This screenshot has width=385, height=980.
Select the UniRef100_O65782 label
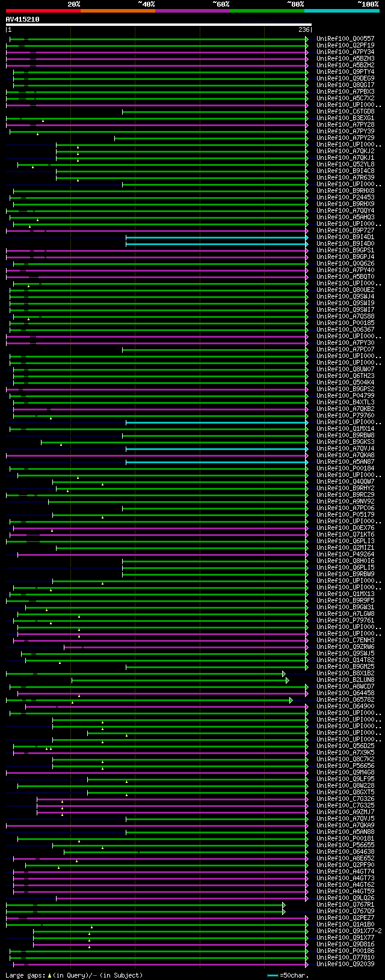[x=345, y=700]
